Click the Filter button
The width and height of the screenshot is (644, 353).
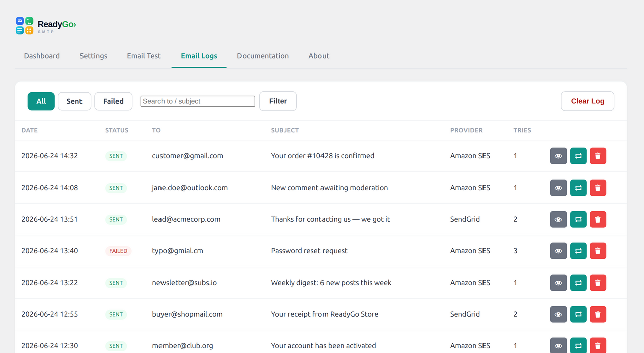point(278,101)
